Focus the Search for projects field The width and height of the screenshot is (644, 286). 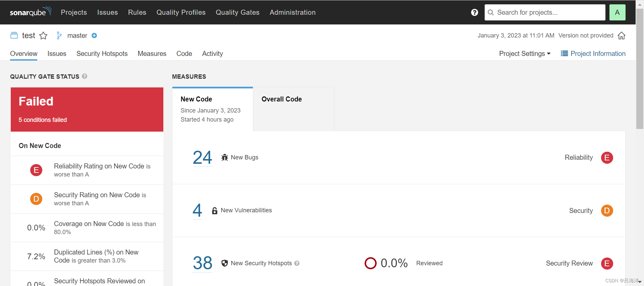[x=545, y=12]
